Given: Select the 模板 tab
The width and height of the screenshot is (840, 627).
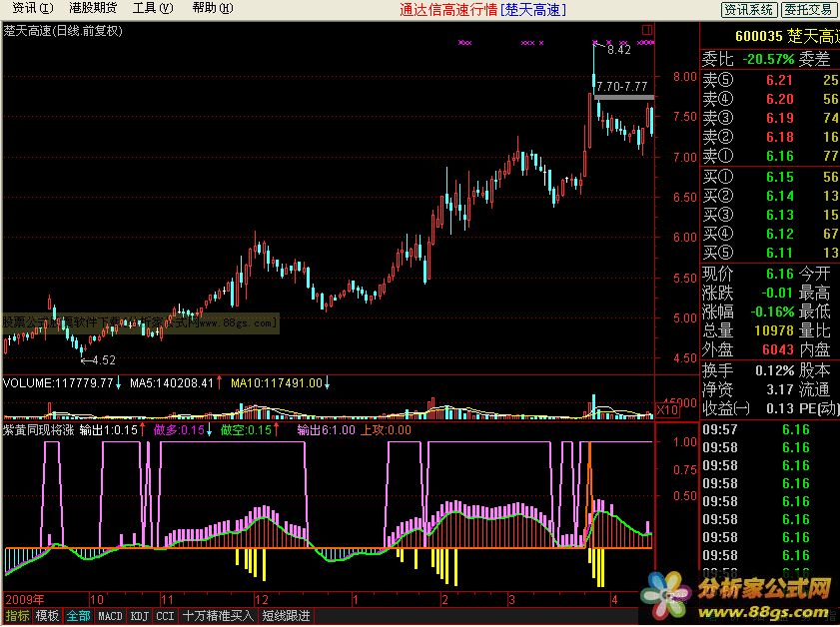Looking at the screenshot, I should 47,616.
